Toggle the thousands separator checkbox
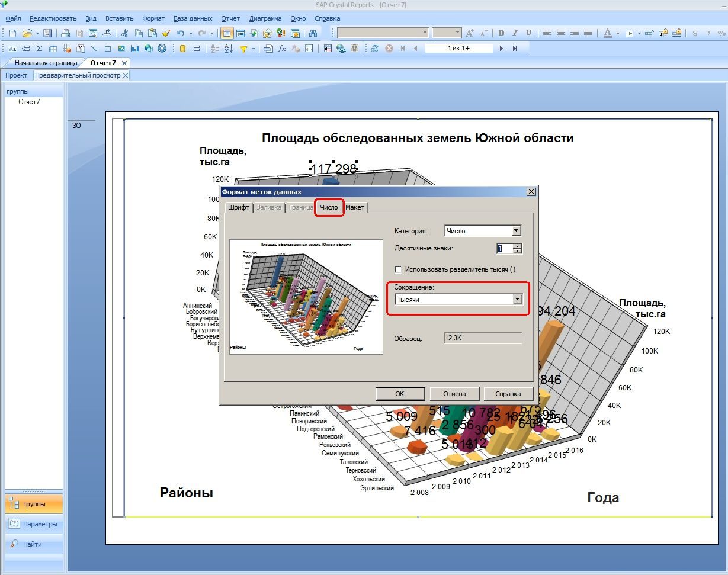 (398, 269)
